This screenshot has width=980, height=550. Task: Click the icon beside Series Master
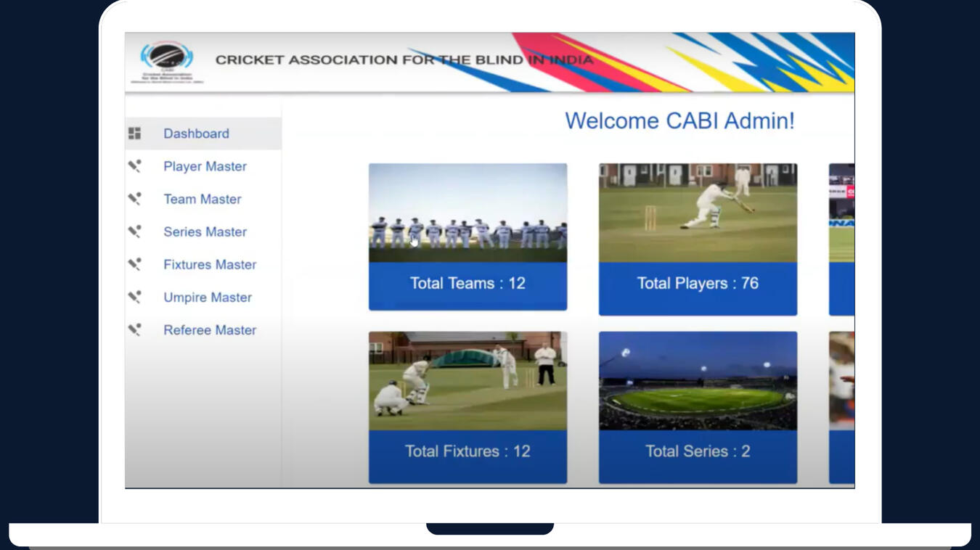tap(135, 231)
